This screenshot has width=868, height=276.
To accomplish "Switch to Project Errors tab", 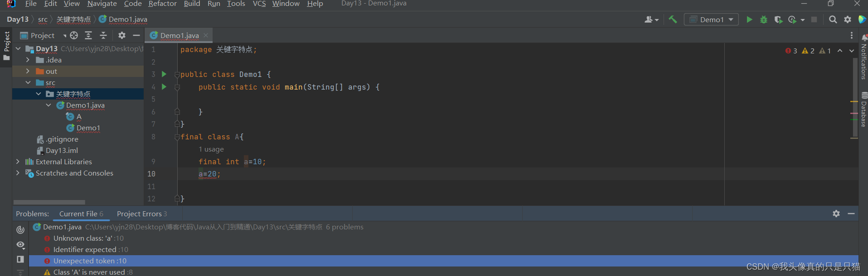I will (x=142, y=214).
